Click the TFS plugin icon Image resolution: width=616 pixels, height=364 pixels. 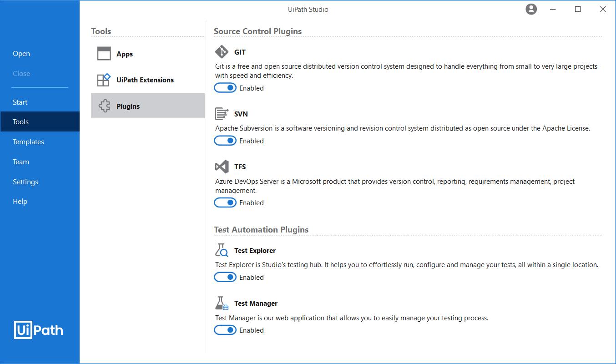(222, 167)
